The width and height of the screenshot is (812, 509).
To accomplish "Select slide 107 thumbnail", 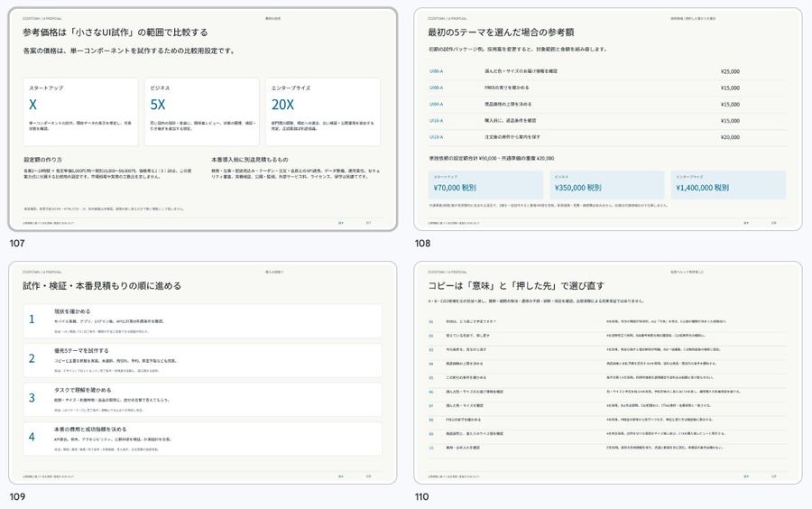I will pos(203,119).
